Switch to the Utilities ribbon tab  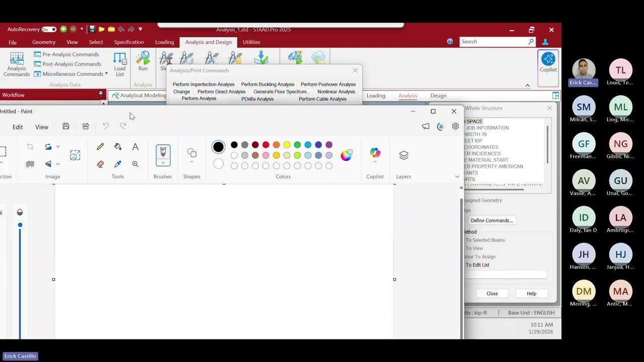point(252,42)
